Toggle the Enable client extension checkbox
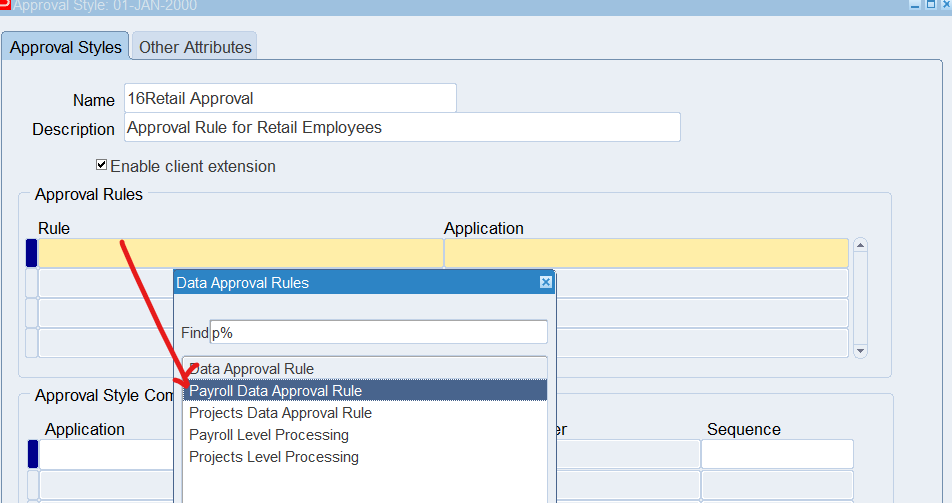This screenshot has width=952, height=503. tap(101, 165)
